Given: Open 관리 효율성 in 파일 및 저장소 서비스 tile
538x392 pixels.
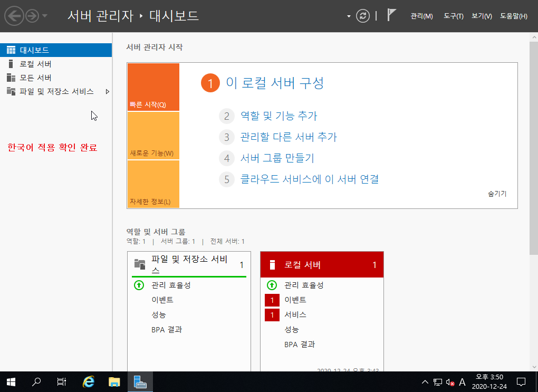Looking at the screenshot, I should (171, 285).
